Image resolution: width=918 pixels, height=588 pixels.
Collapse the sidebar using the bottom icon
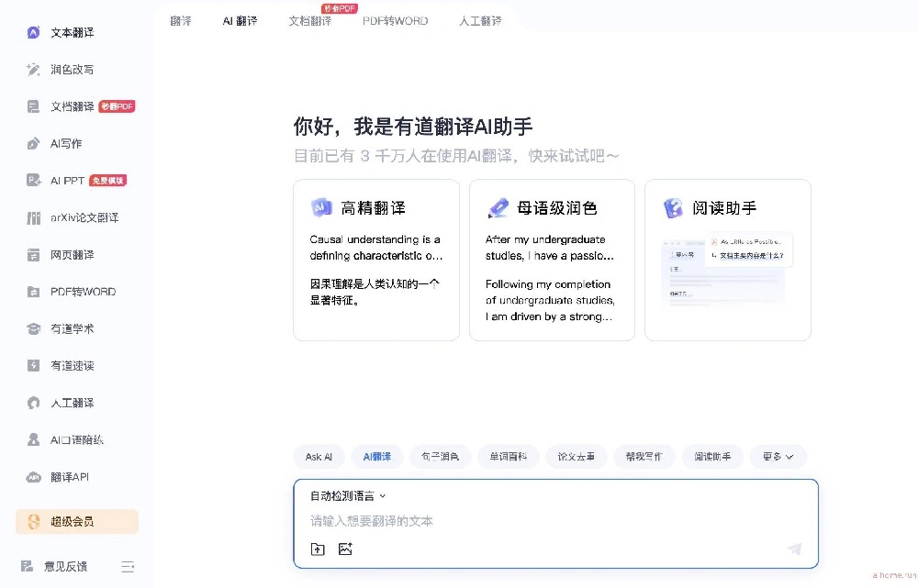coord(128,566)
